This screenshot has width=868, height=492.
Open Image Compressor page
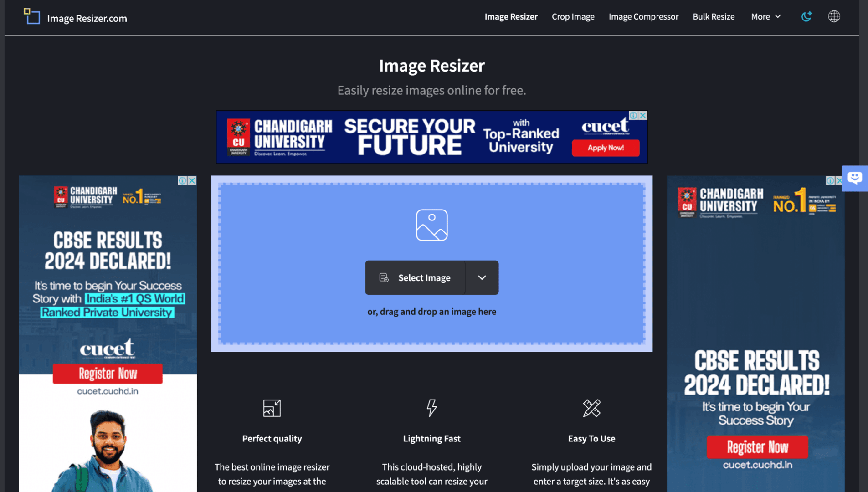[x=643, y=16]
